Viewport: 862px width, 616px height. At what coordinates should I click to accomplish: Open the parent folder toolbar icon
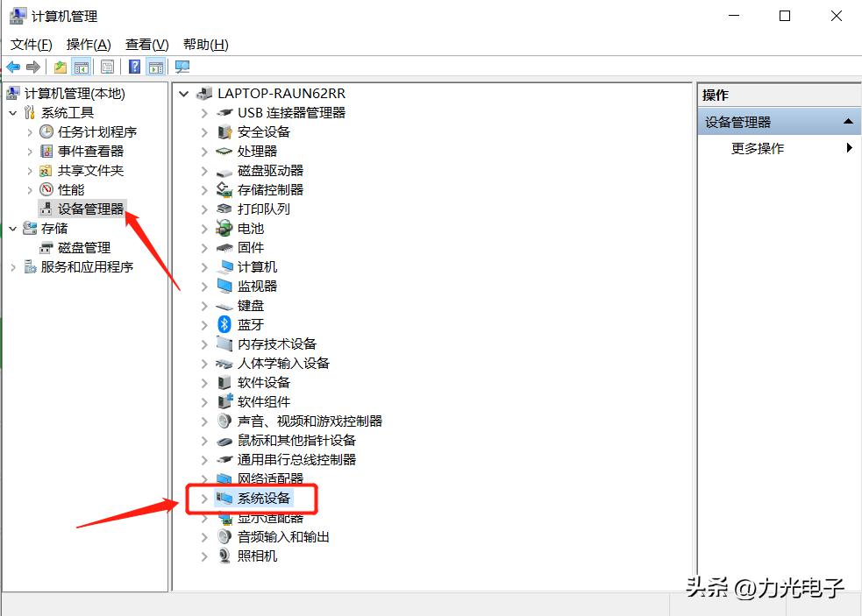tap(61, 67)
